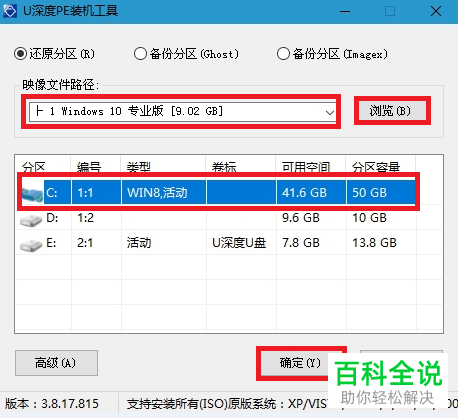The height and width of the screenshot is (418, 458).
Task: Select 备份分区 (Imagex) radio option
Action: [332, 54]
